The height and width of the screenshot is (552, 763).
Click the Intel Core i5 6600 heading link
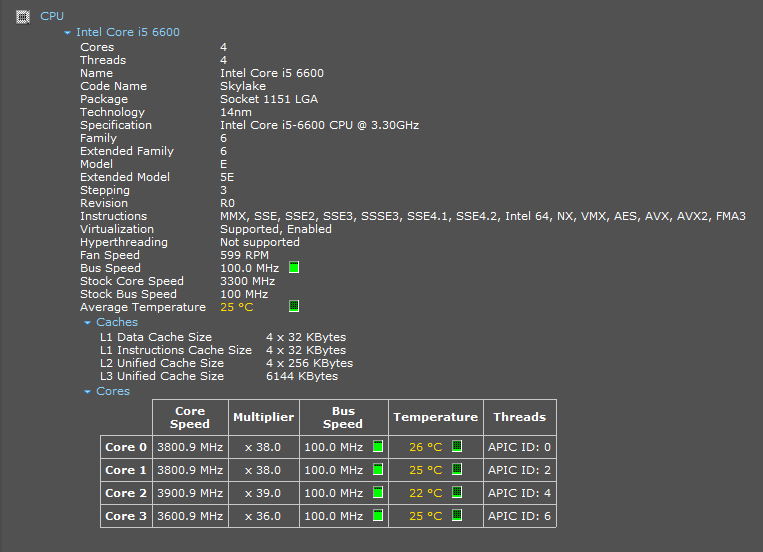tap(128, 32)
